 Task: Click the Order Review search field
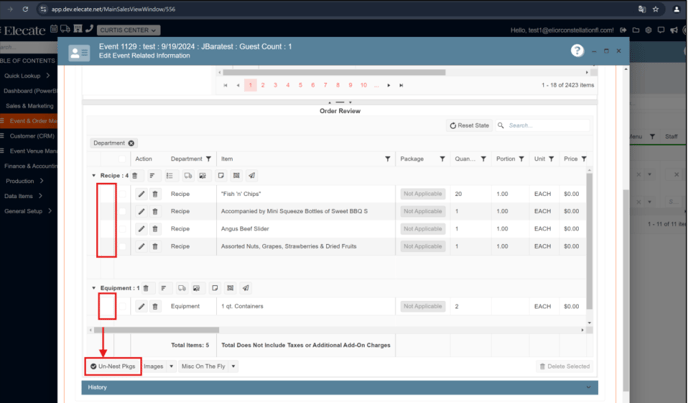click(547, 126)
